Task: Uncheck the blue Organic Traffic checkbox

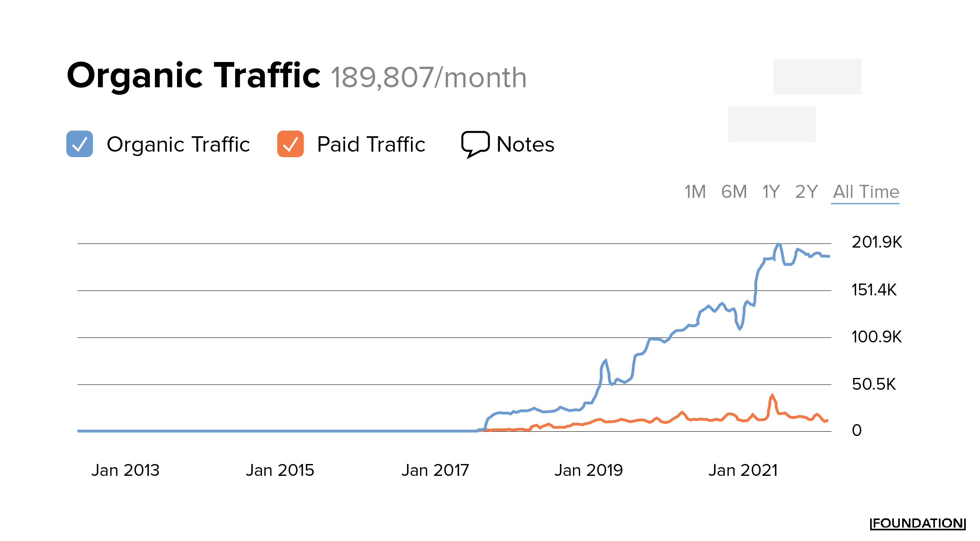Action: coord(79,144)
